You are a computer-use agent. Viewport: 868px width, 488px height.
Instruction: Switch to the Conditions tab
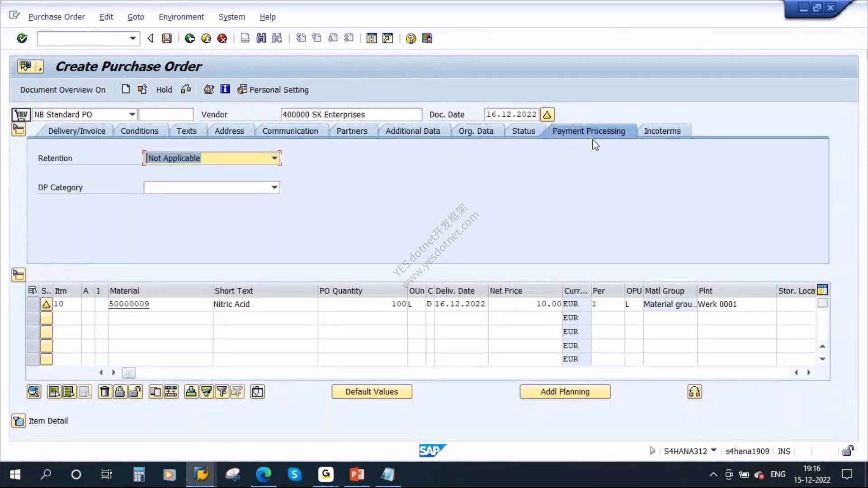[139, 131]
